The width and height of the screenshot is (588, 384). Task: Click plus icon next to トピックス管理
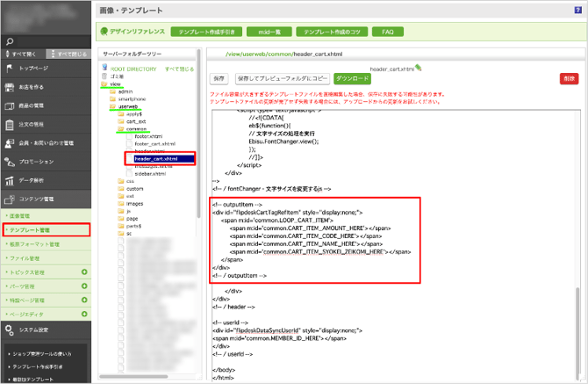tap(84, 272)
